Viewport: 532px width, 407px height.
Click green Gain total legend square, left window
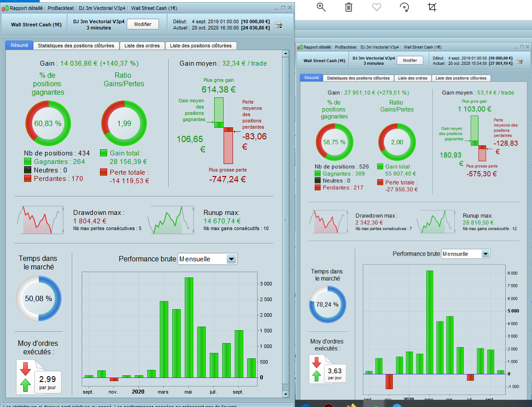point(104,153)
